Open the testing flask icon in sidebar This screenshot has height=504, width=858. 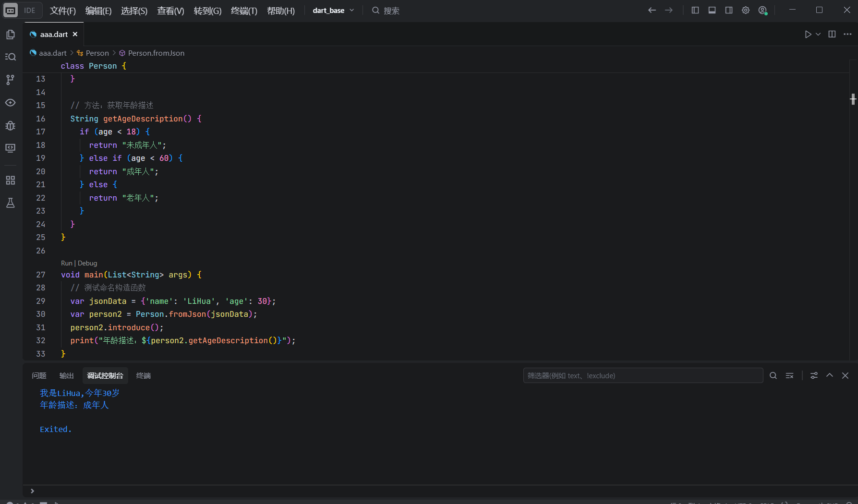(11, 203)
